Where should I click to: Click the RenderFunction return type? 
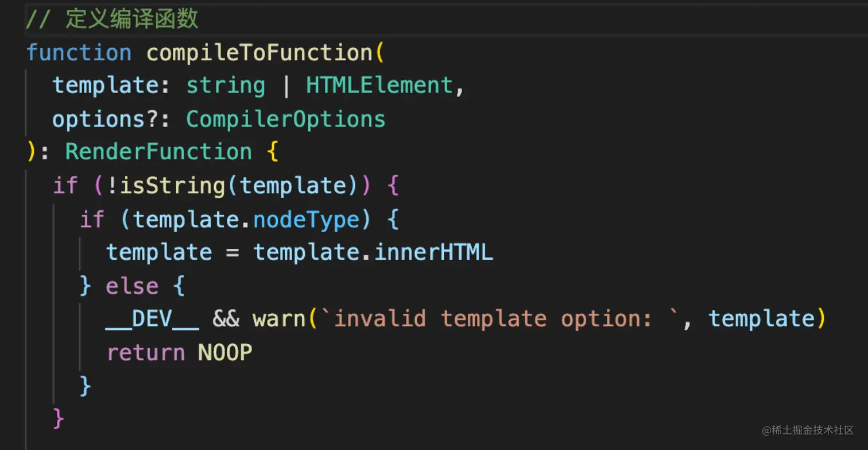(158, 152)
